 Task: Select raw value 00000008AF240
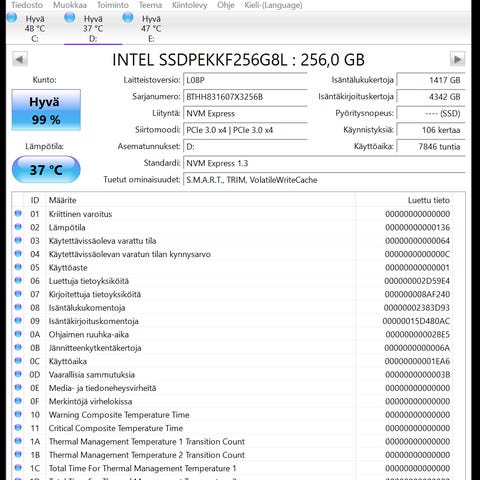pyautogui.click(x=417, y=294)
